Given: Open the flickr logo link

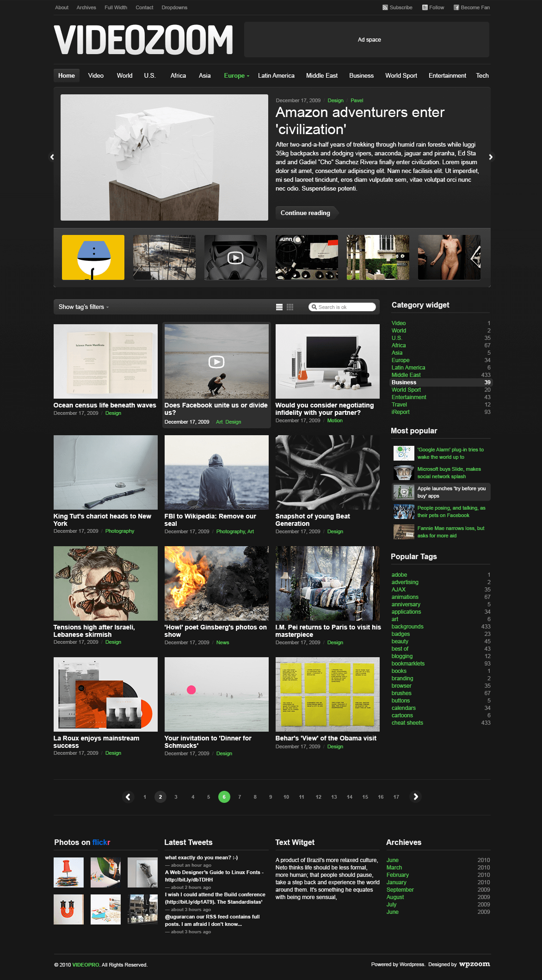Looking at the screenshot, I should (x=101, y=843).
